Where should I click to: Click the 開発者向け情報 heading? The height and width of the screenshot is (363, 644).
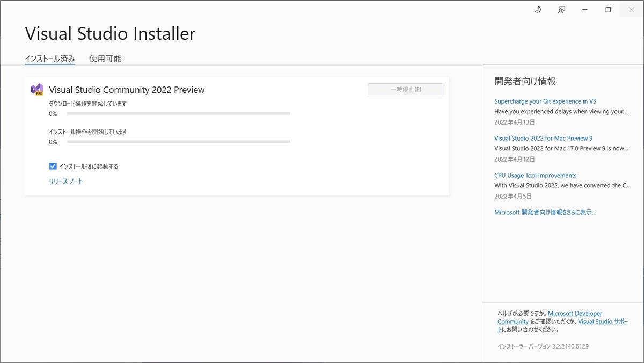pyautogui.click(x=525, y=82)
